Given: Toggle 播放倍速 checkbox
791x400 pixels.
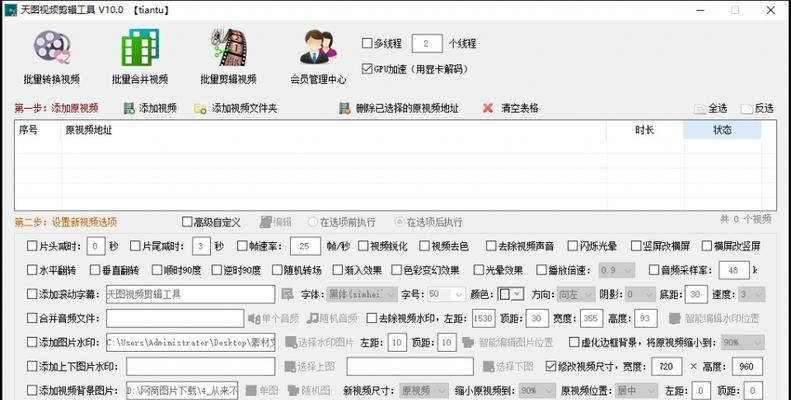Looking at the screenshot, I should click(x=541, y=270).
